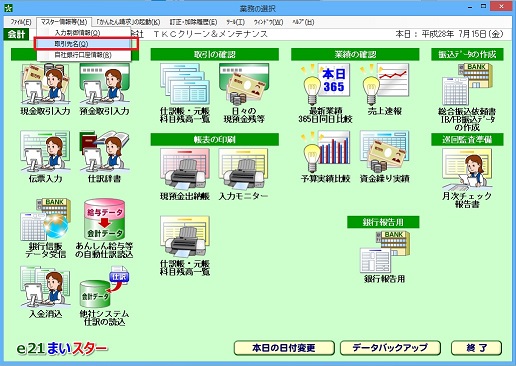The height and width of the screenshot is (366, 516).
Task: Click the 振込データの作成 section header
Action: (x=467, y=54)
